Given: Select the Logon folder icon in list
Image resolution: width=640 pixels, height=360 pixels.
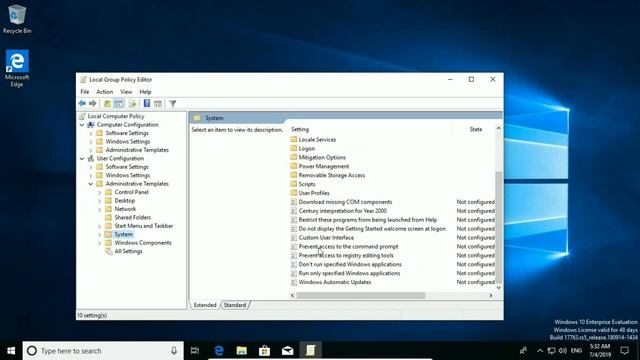Looking at the screenshot, I should click(x=293, y=148).
